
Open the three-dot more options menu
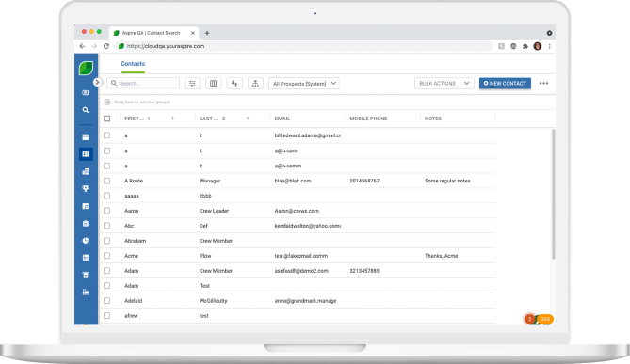point(543,83)
